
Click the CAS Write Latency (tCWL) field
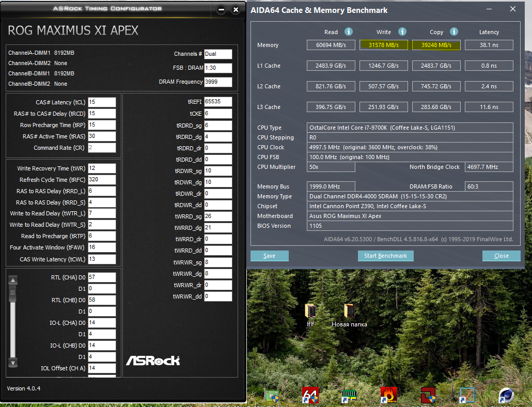pos(102,259)
